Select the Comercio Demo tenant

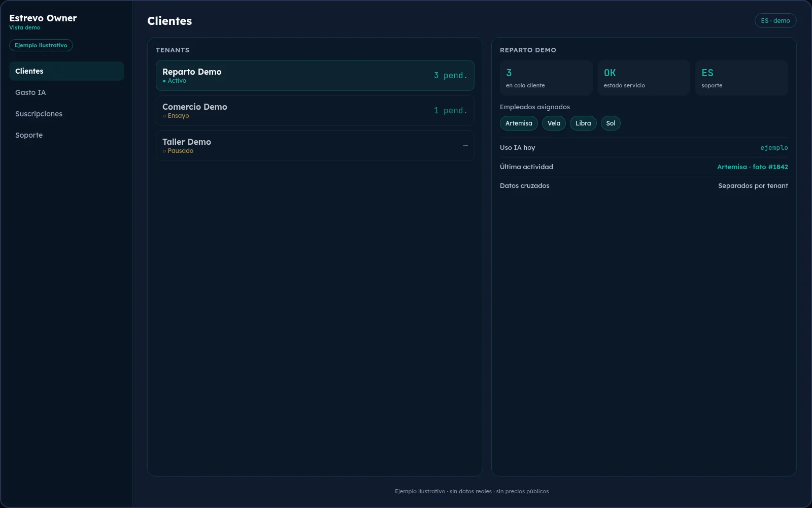[315, 111]
